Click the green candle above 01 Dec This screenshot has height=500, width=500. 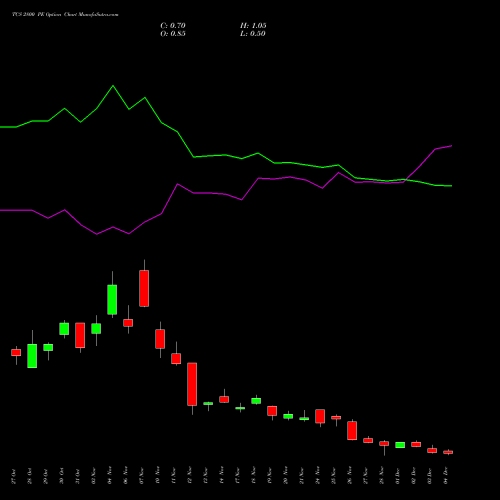(x=400, y=445)
